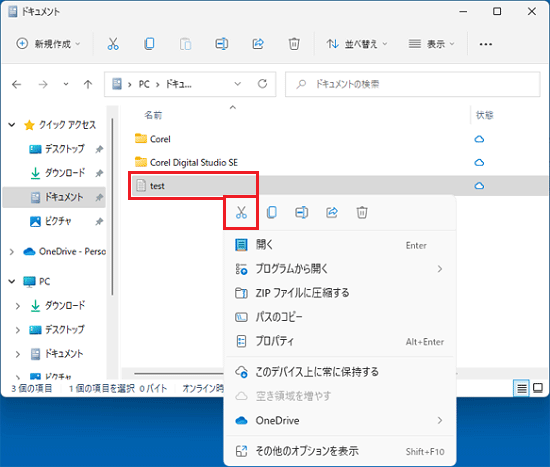Click PC in the address bar breadcrumb
The height and width of the screenshot is (467, 550).
(x=144, y=84)
